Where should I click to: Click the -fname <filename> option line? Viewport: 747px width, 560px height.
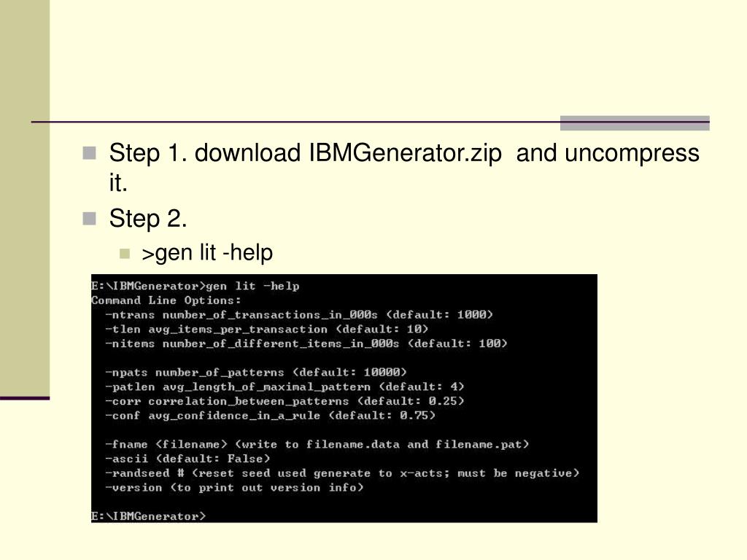point(317,444)
